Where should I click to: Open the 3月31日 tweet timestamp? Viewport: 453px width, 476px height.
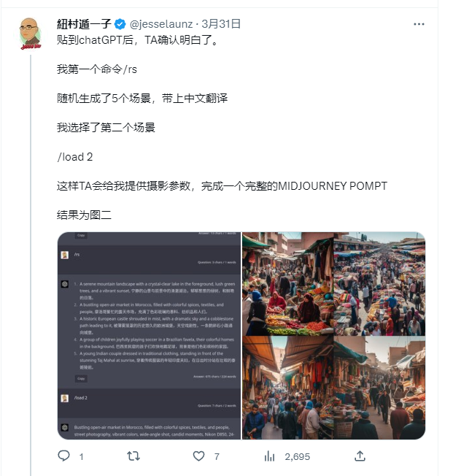point(221,24)
